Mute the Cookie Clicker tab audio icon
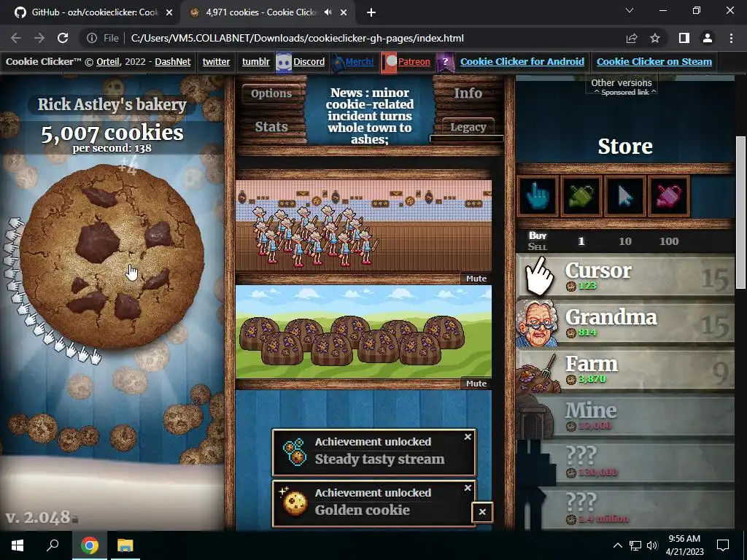Screen dimensions: 747x560 [328, 12]
